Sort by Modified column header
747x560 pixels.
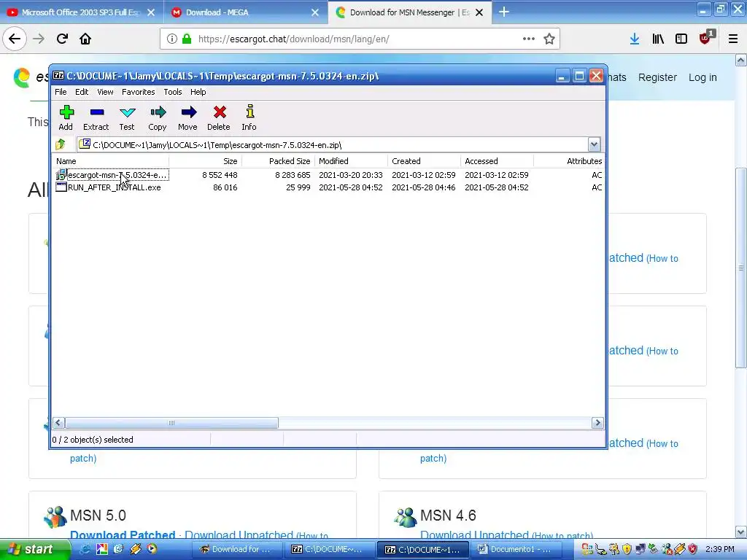coord(351,161)
